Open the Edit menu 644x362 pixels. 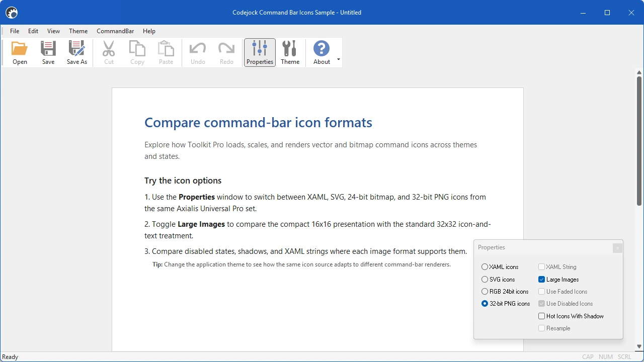pyautogui.click(x=33, y=31)
